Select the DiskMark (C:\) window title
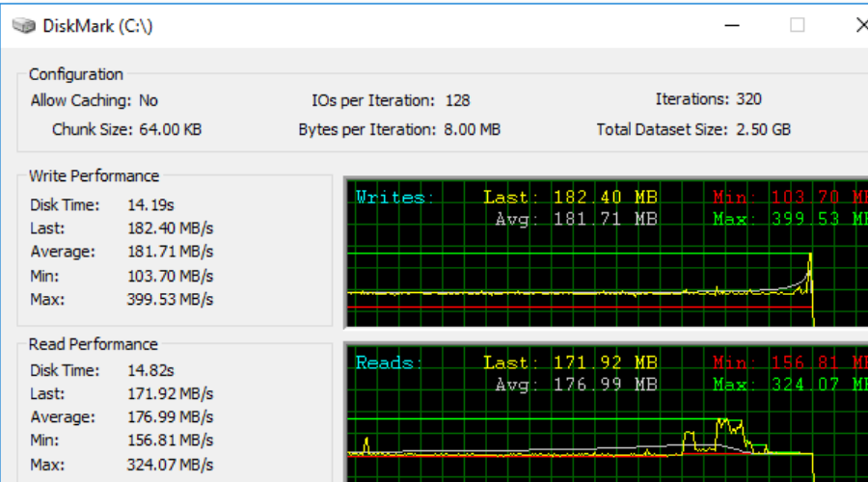The height and width of the screenshot is (482, 868). point(97,26)
